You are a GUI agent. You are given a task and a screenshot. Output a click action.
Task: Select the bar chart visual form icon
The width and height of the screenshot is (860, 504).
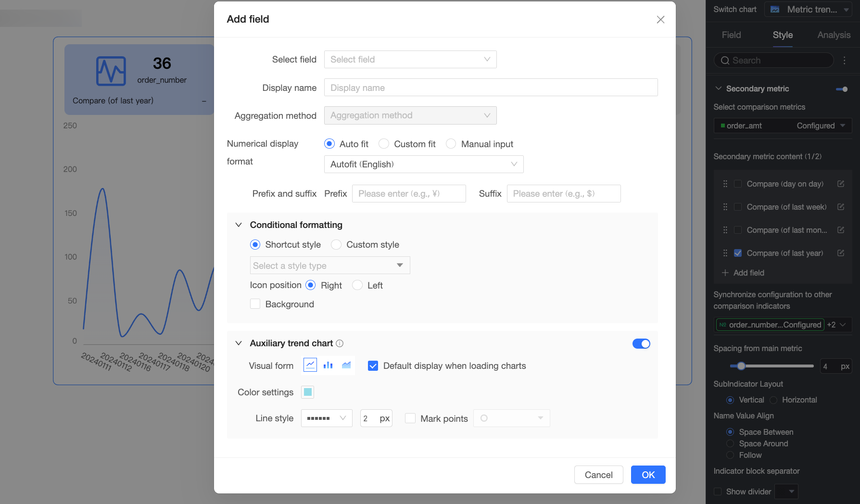328,365
